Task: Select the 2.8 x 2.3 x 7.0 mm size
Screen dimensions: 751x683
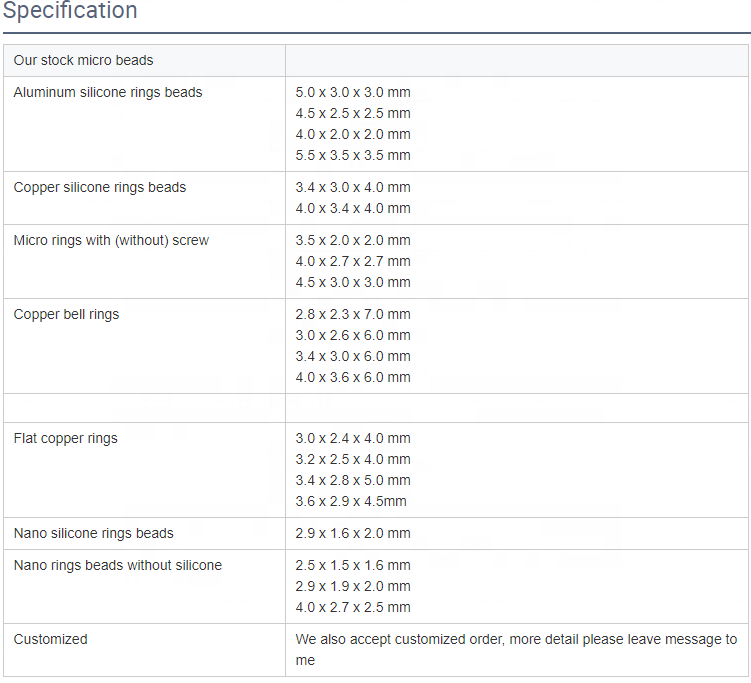Action: (x=353, y=314)
